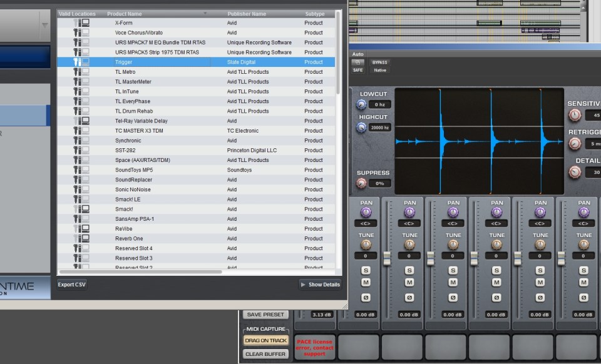Click the RETRIGGER knob
The image size is (601, 364).
pos(574,143)
